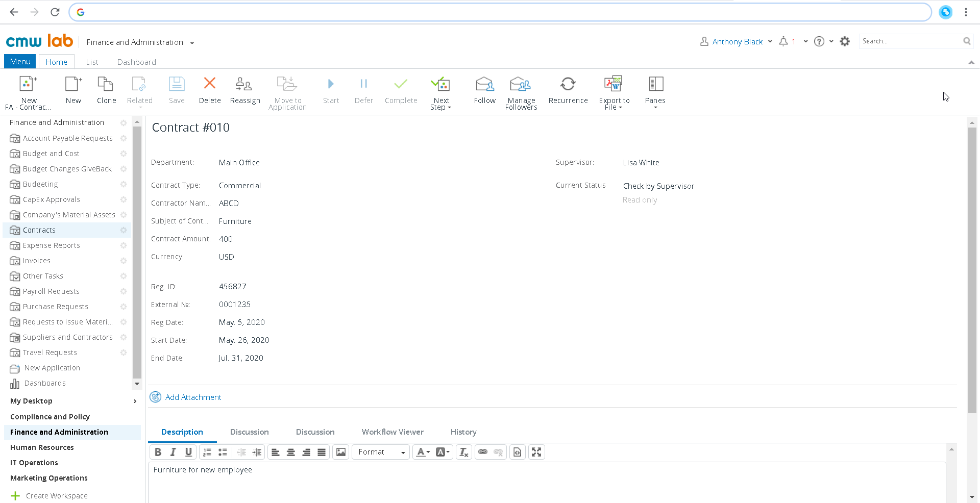980x503 pixels.
Task: Insert a numbered list
Action: tap(207, 452)
